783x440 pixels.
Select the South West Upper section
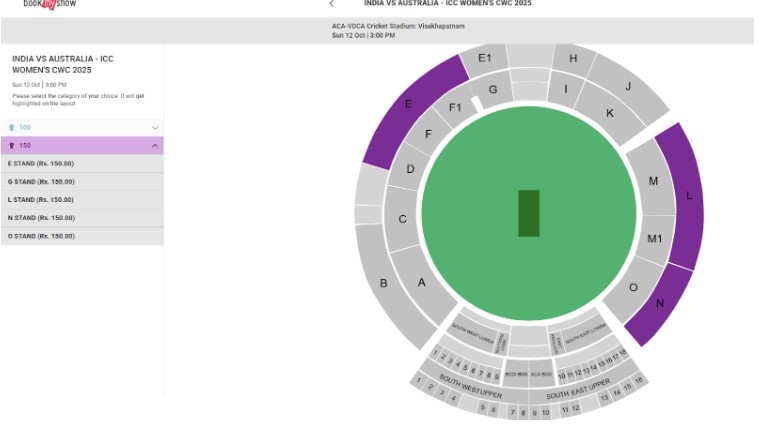469,384
